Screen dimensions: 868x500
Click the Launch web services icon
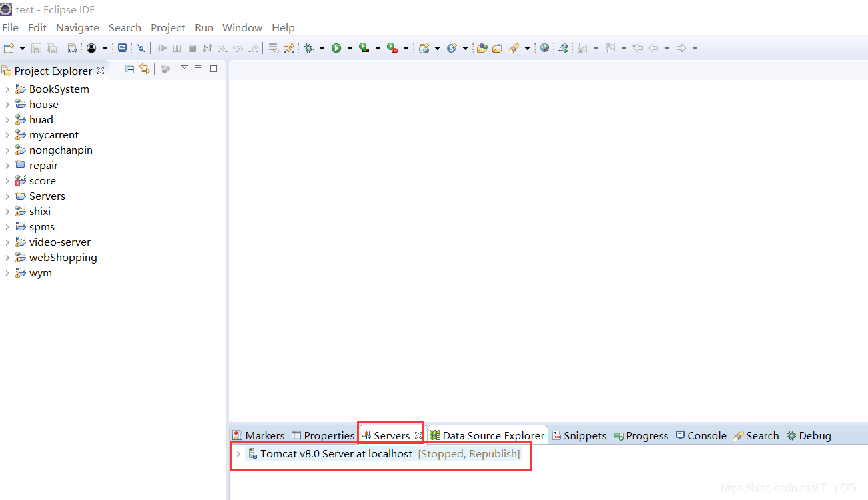(563, 48)
